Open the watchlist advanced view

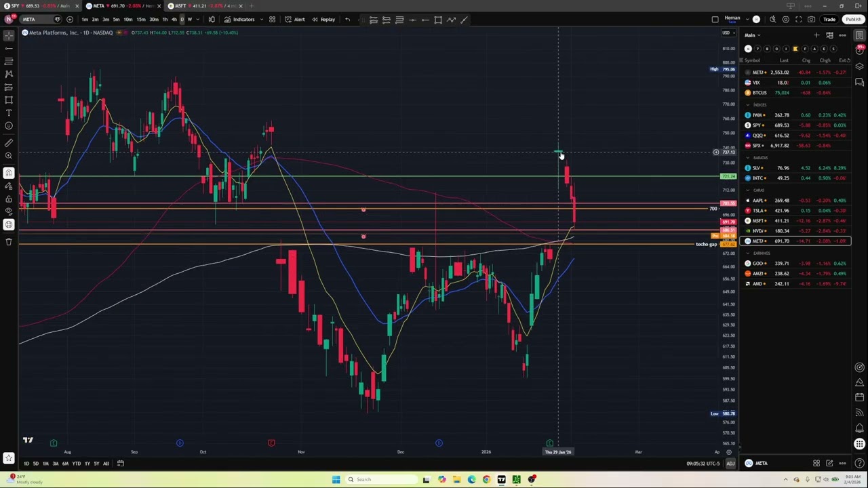point(829,35)
